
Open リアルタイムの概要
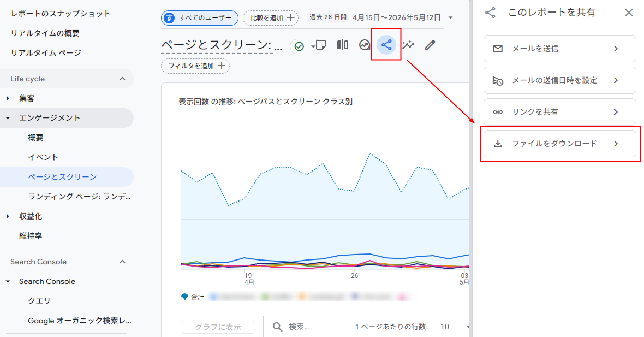point(45,33)
